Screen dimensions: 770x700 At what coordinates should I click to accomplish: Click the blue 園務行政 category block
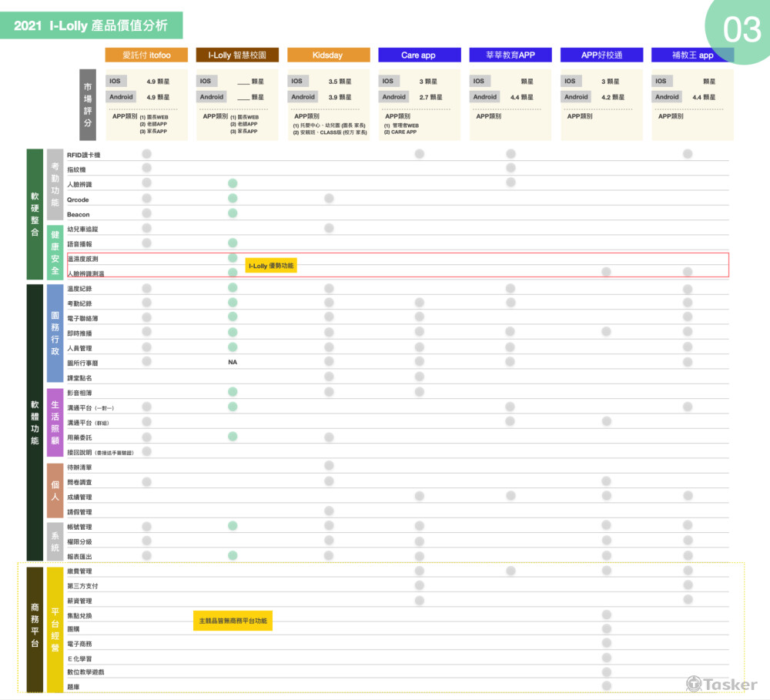tap(55, 333)
